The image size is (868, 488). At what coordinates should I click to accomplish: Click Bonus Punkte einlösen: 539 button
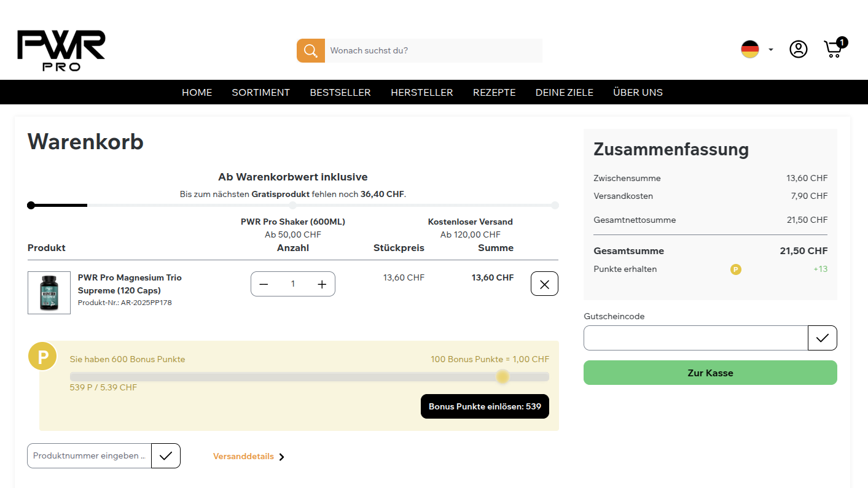[x=485, y=406]
